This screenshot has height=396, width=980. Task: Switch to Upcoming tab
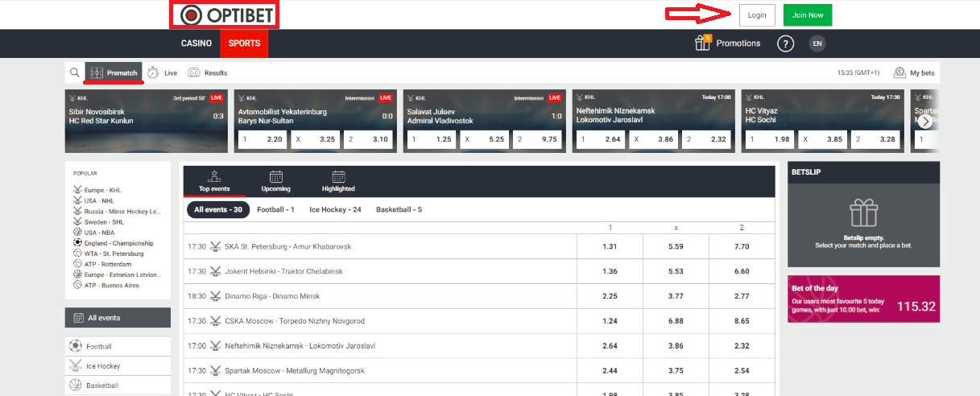point(276,181)
